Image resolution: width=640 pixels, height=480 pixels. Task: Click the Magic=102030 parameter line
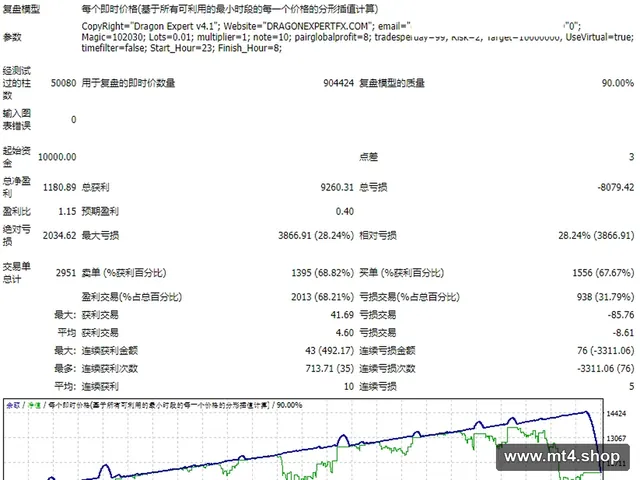click(358, 37)
